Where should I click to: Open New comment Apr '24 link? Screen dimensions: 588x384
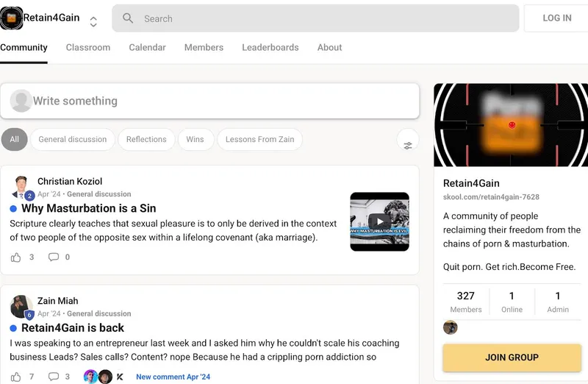pos(173,377)
